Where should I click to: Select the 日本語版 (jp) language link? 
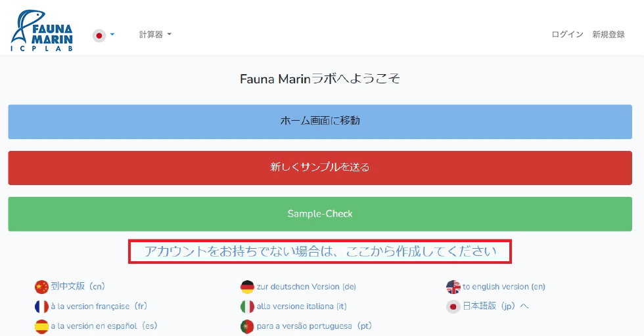coord(495,306)
